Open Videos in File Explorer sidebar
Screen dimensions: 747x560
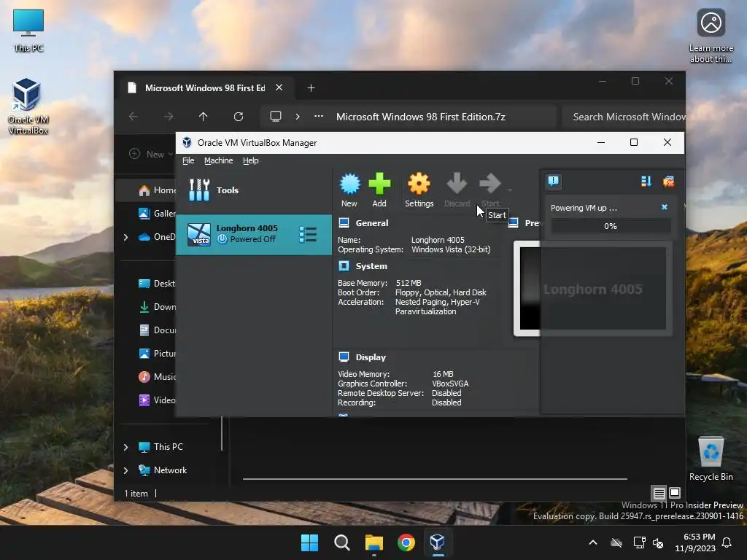pos(158,400)
